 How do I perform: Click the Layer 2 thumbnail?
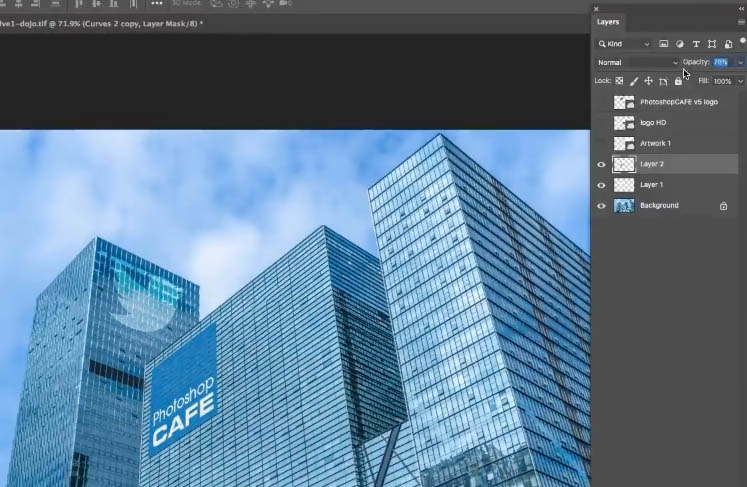pos(624,164)
